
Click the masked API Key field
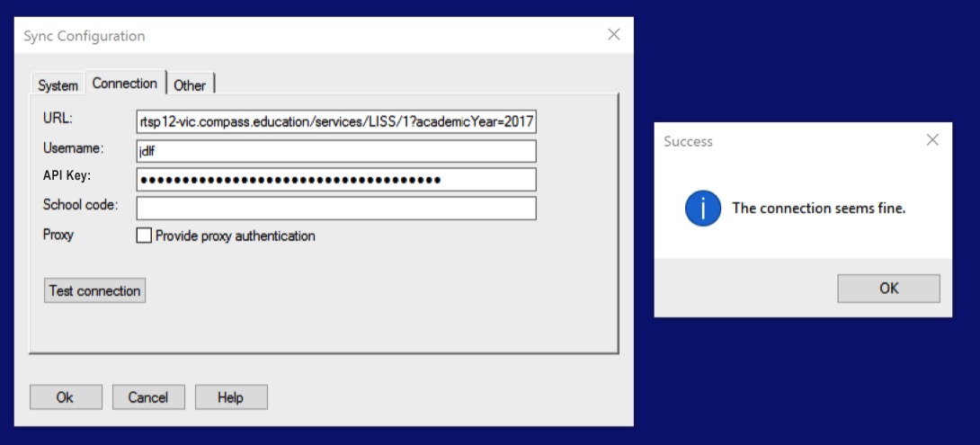(336, 180)
